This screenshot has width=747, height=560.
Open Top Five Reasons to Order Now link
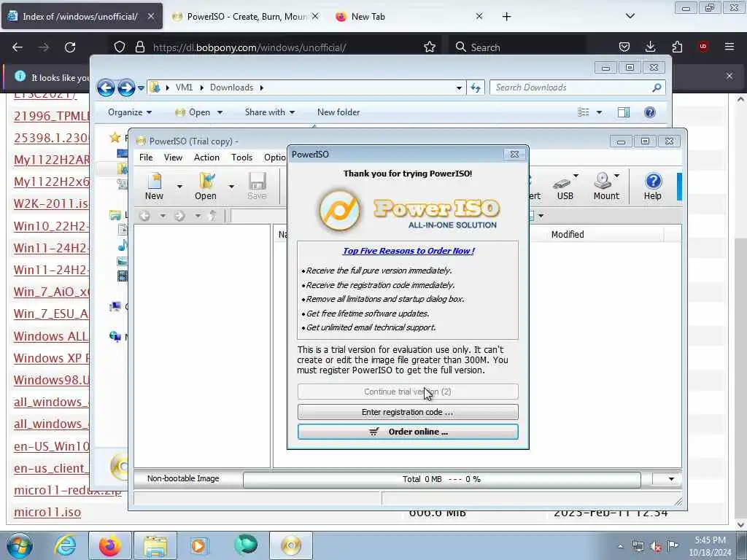[409, 251]
